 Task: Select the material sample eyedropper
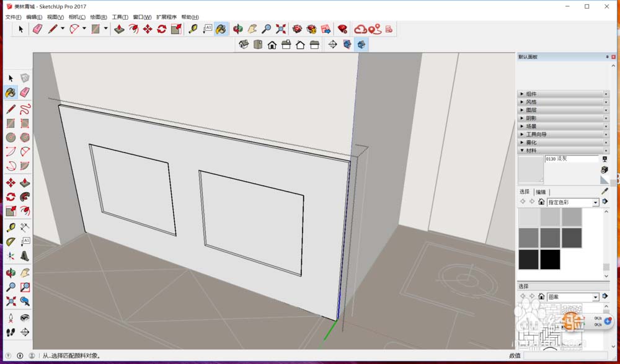click(604, 190)
